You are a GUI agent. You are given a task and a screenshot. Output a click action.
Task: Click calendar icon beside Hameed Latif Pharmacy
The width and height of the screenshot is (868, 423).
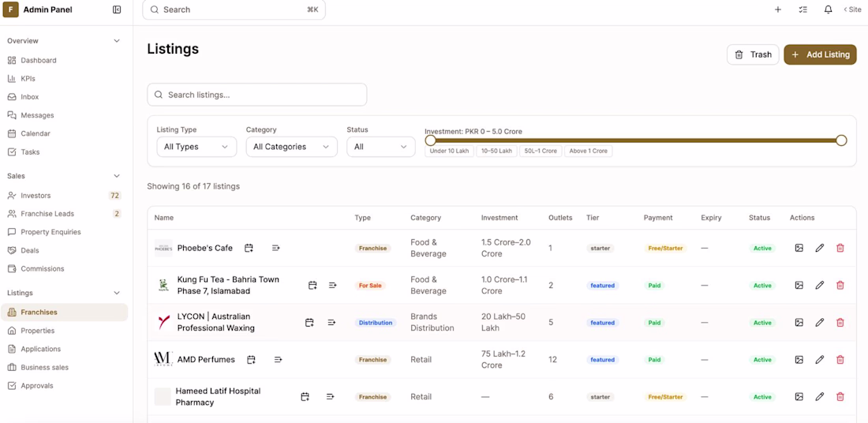[305, 396]
